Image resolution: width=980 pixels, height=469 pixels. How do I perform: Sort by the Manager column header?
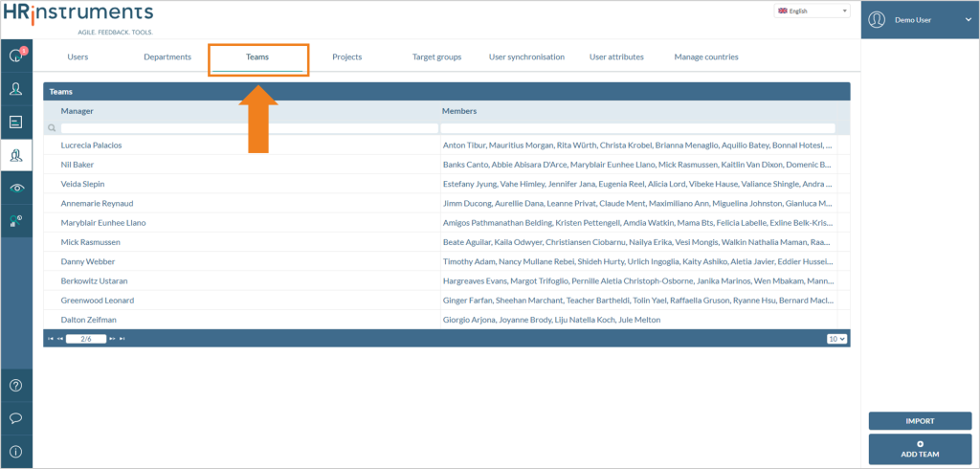(77, 111)
